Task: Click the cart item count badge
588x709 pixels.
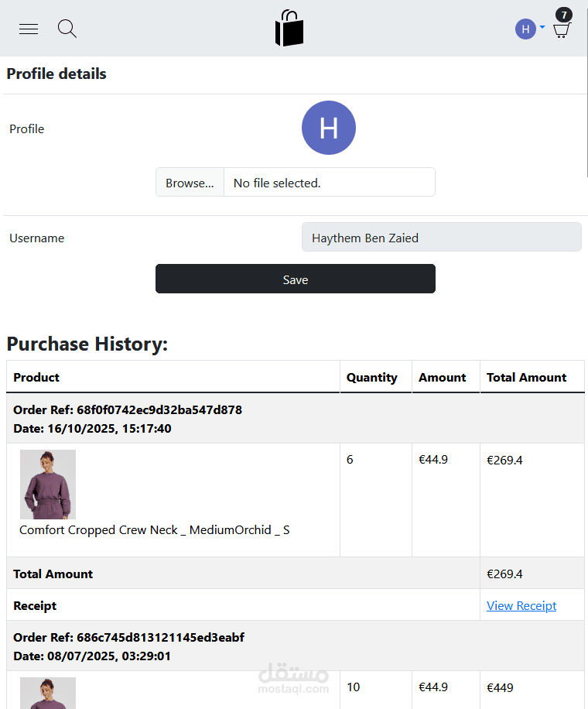Action: [x=564, y=15]
